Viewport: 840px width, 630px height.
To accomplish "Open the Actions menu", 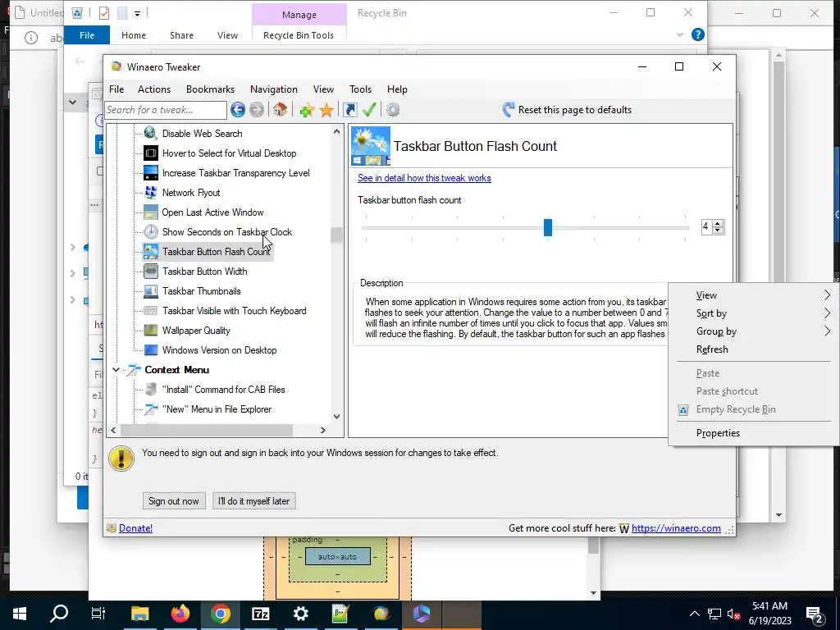I will coord(153,89).
